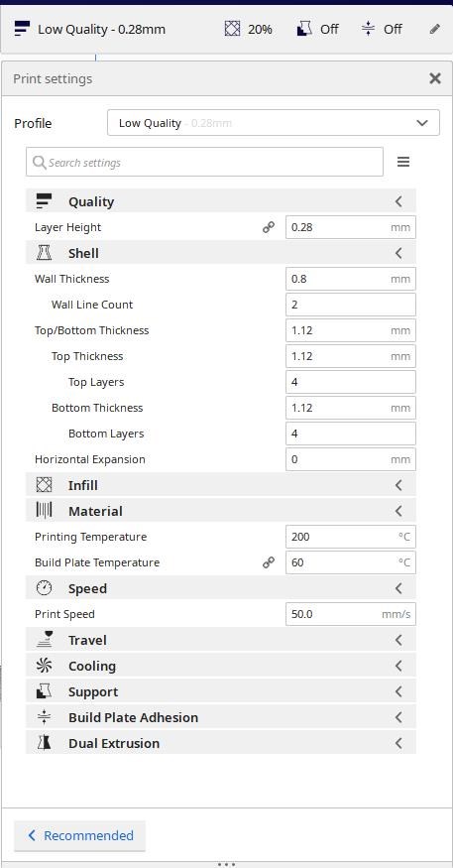453x868 pixels.
Task: Open the settings visibility hamburger menu
Action: point(403,162)
